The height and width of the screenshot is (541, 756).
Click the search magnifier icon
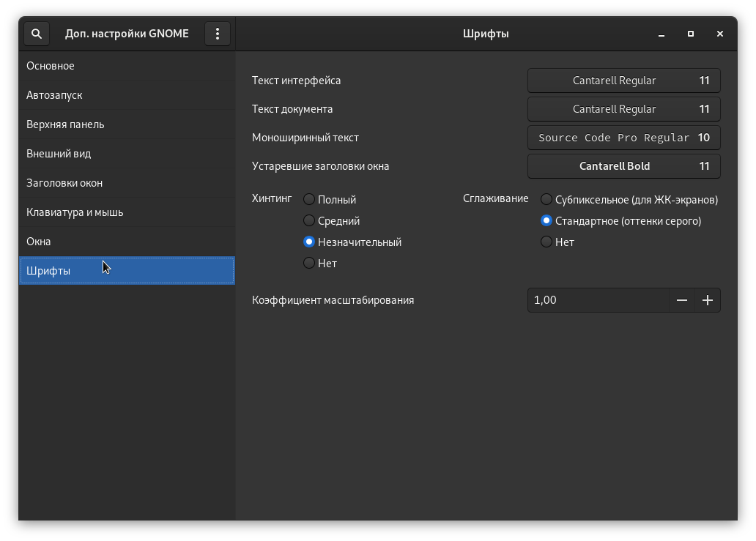[x=37, y=34]
